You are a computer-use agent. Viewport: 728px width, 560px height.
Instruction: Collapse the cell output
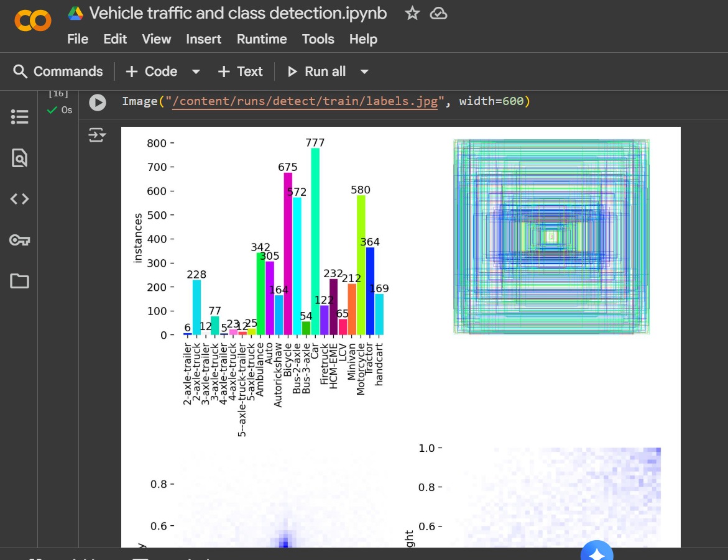[97, 135]
